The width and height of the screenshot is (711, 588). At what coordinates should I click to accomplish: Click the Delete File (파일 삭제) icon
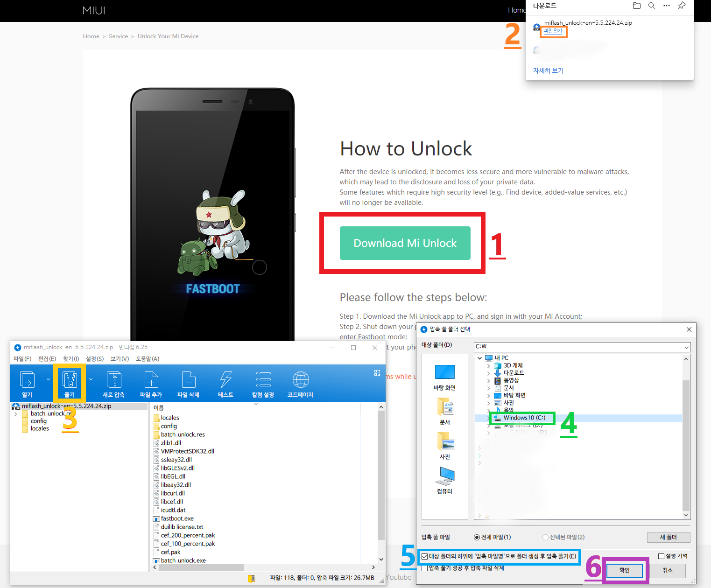[x=188, y=380]
